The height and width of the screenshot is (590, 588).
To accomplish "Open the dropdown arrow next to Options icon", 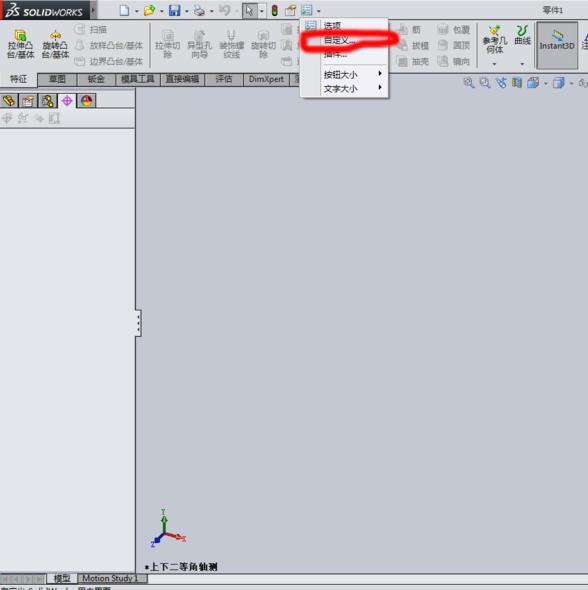I will click(319, 11).
